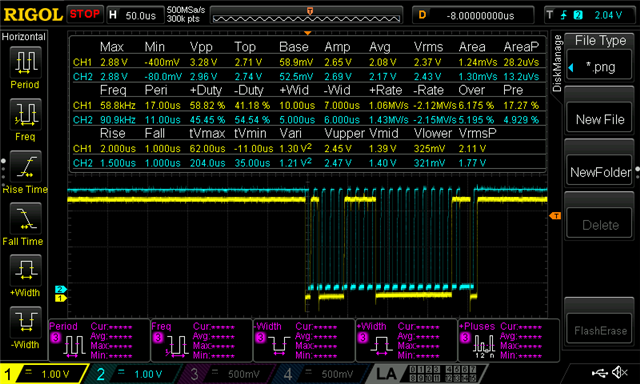Toggle channel 1 label showing 1.00 V

tap(44, 374)
